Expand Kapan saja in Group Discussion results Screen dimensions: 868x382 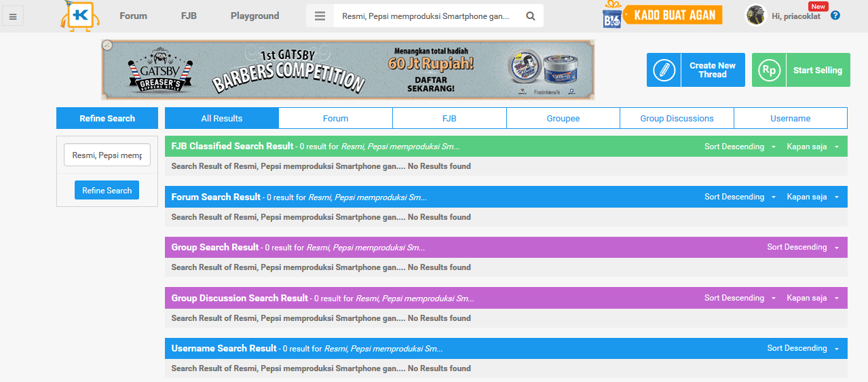click(812, 298)
